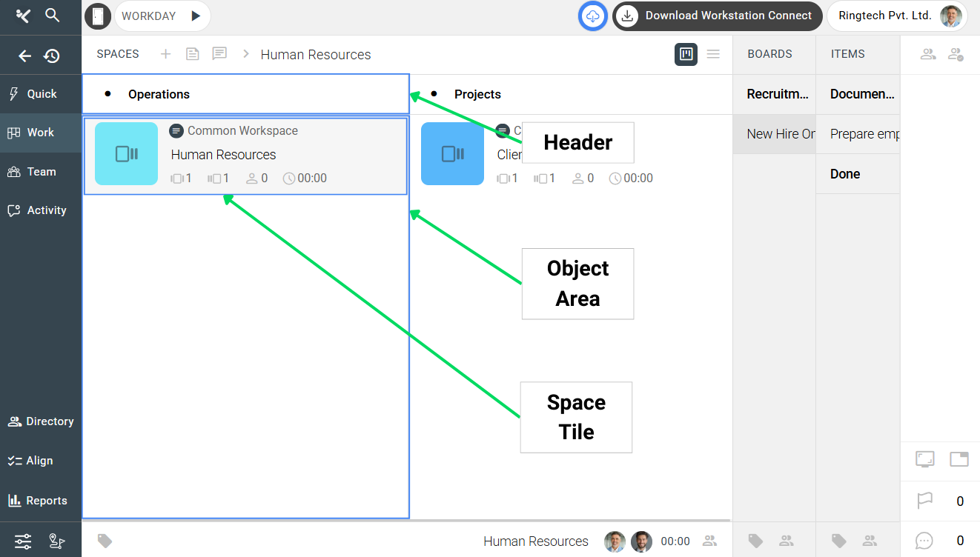Click the flag icon in right panel
Image resolution: width=980 pixels, height=557 pixels.
coord(924,501)
